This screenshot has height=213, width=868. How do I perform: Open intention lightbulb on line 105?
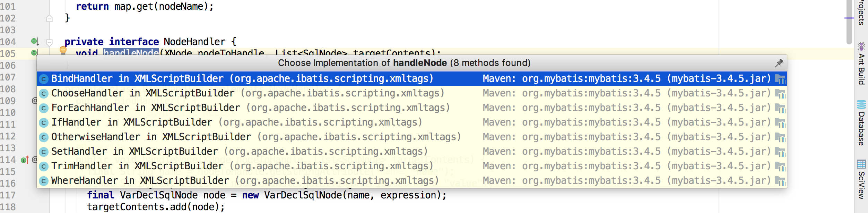pos(63,51)
